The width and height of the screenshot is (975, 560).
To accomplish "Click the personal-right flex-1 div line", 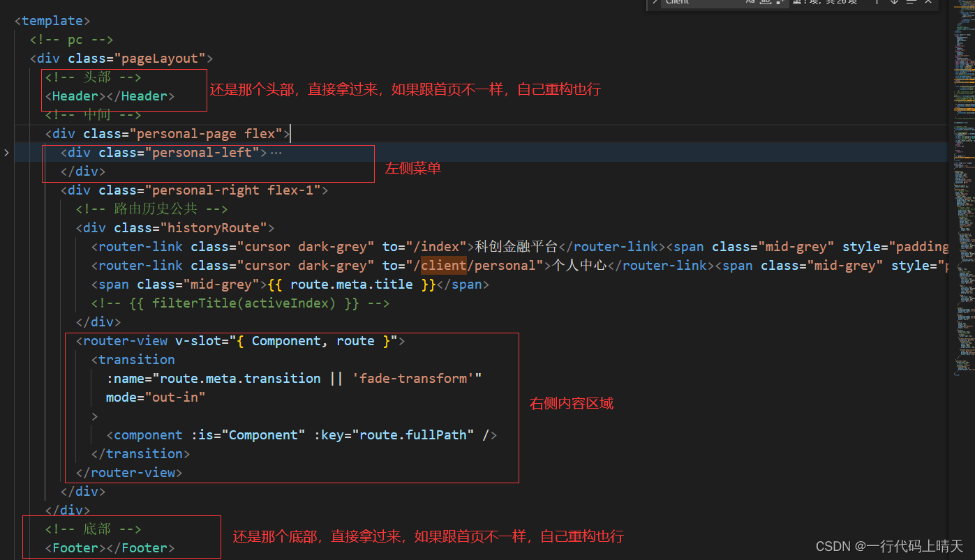I will [194, 190].
